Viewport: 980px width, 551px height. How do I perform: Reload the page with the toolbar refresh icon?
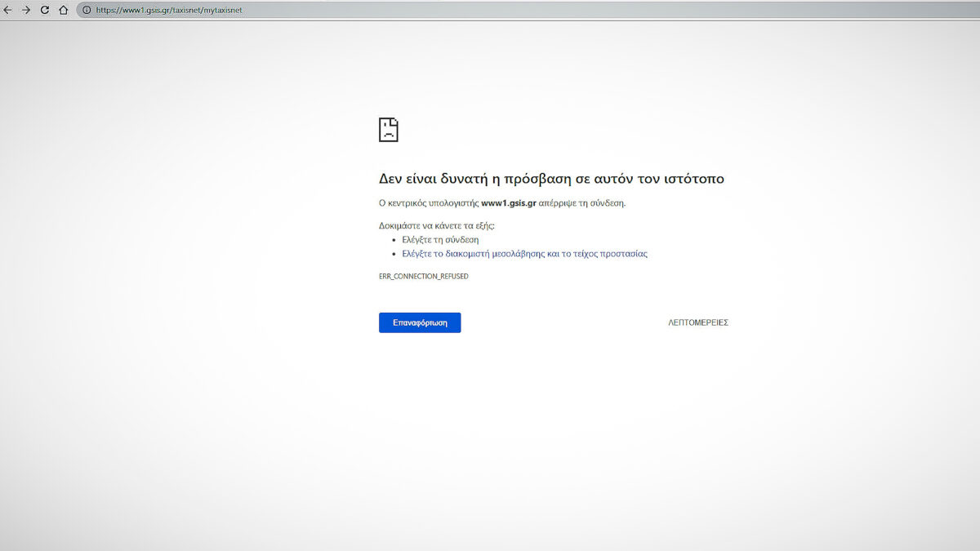45,10
